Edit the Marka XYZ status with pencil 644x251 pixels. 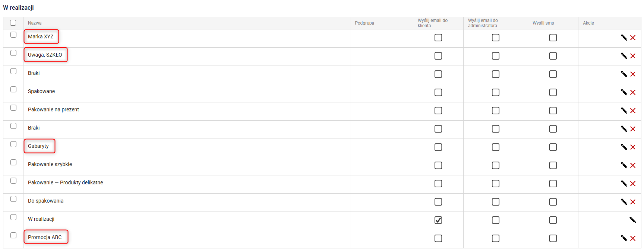coord(624,38)
